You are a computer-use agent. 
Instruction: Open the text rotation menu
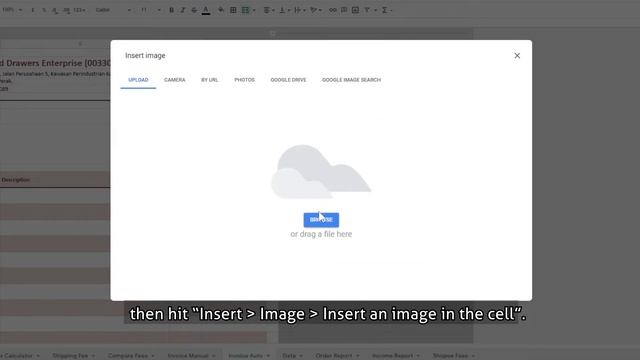[x=316, y=10]
